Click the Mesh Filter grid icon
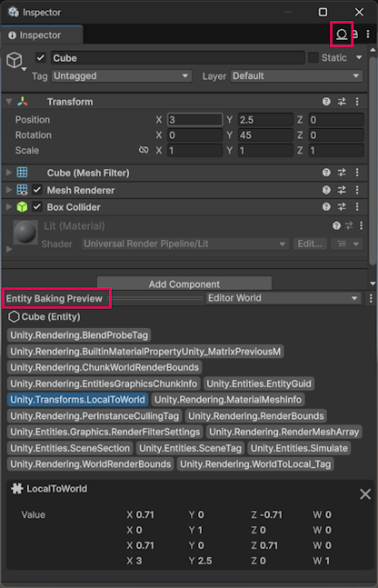The height and width of the screenshot is (588, 378). pos(22,173)
